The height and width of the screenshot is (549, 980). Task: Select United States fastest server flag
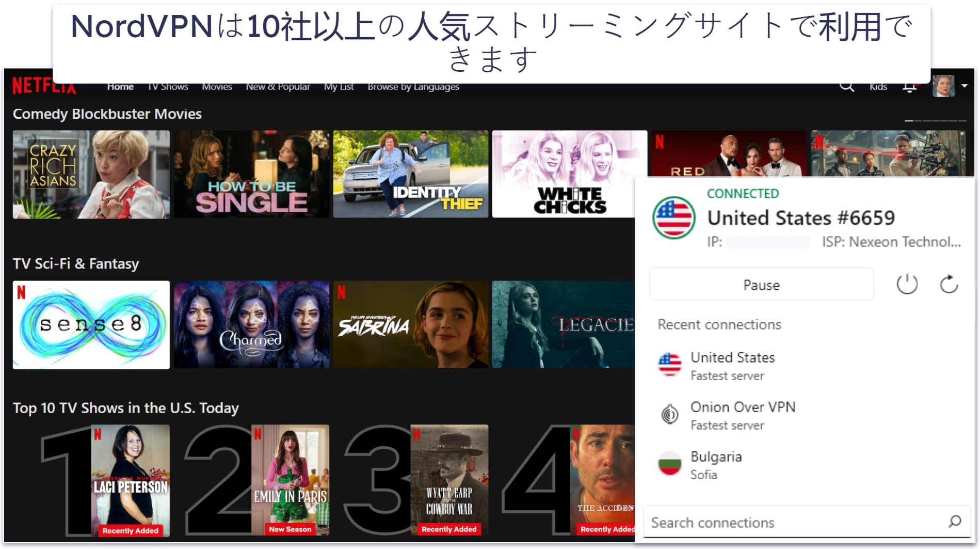click(669, 365)
